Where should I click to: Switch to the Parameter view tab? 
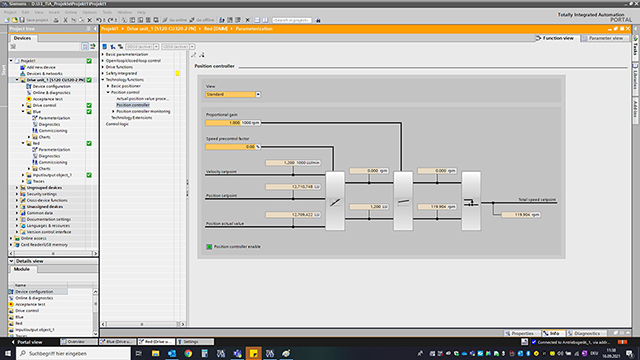pos(603,38)
